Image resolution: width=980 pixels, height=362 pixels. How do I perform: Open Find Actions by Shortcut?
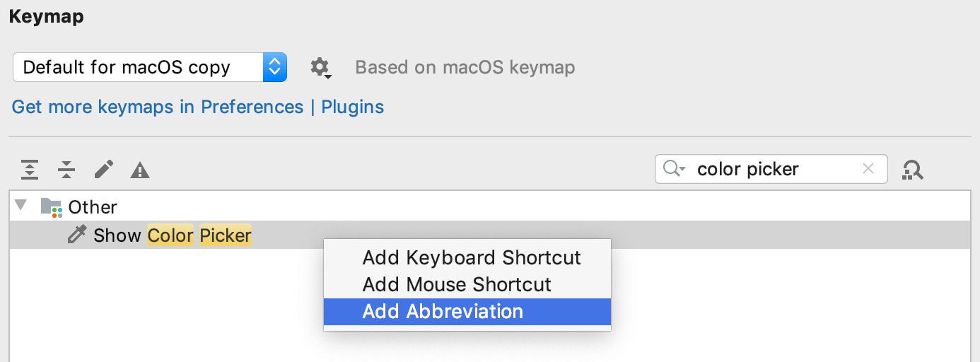(x=913, y=170)
